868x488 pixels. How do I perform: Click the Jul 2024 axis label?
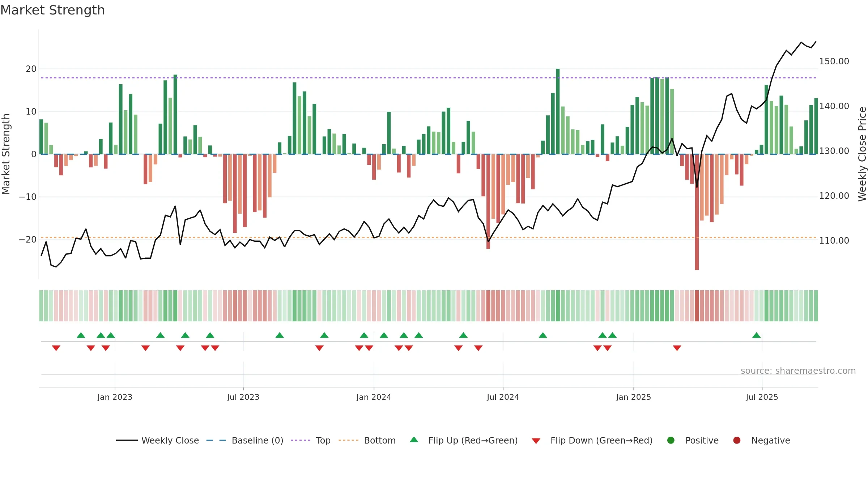pyautogui.click(x=503, y=397)
